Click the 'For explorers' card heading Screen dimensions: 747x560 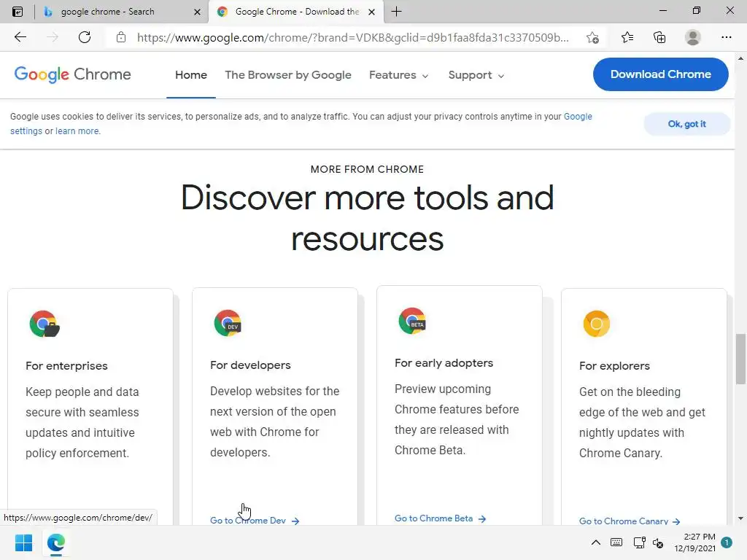[x=614, y=366]
